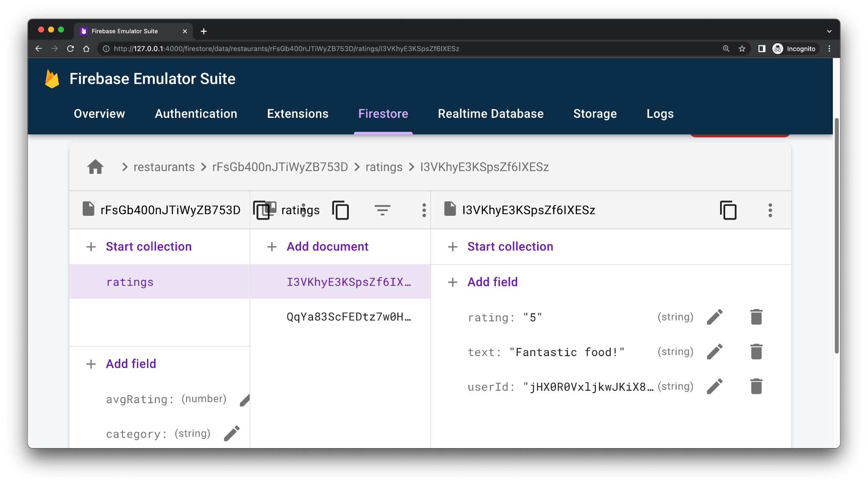The image size is (868, 485).
Task: Click the delete icon for text field
Action: click(755, 351)
